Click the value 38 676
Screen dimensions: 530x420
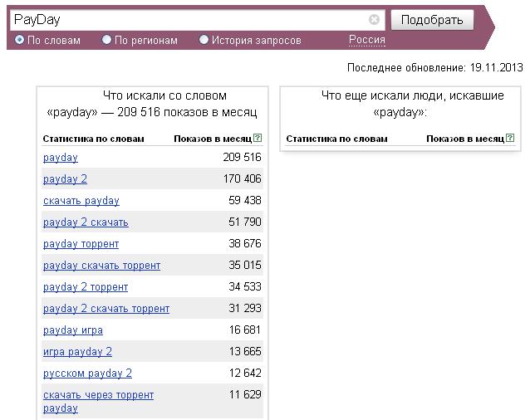pyautogui.click(x=245, y=244)
